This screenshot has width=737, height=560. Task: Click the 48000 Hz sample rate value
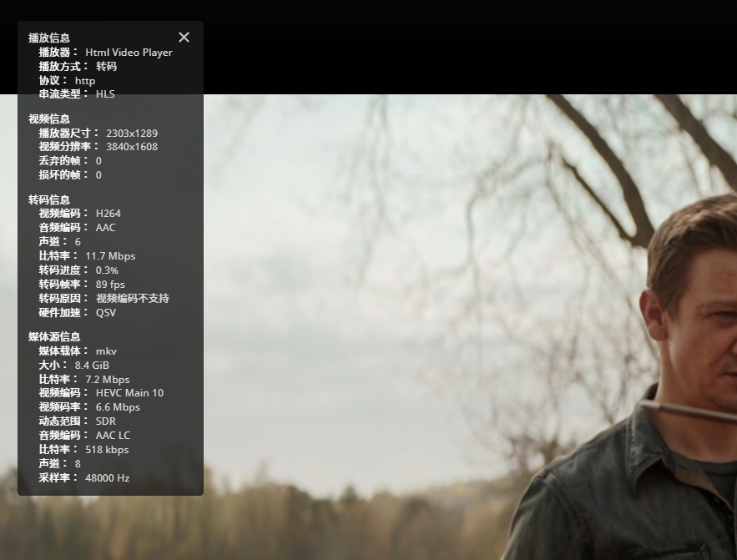coord(108,478)
